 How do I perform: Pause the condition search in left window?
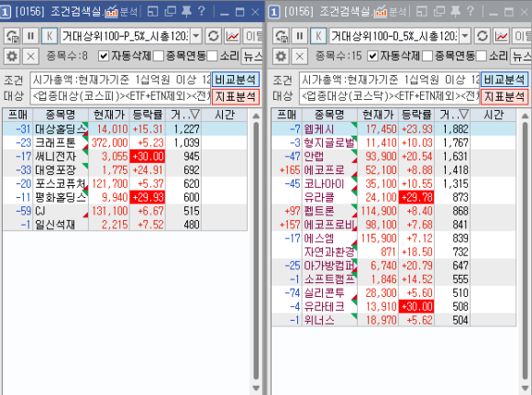pos(30,36)
